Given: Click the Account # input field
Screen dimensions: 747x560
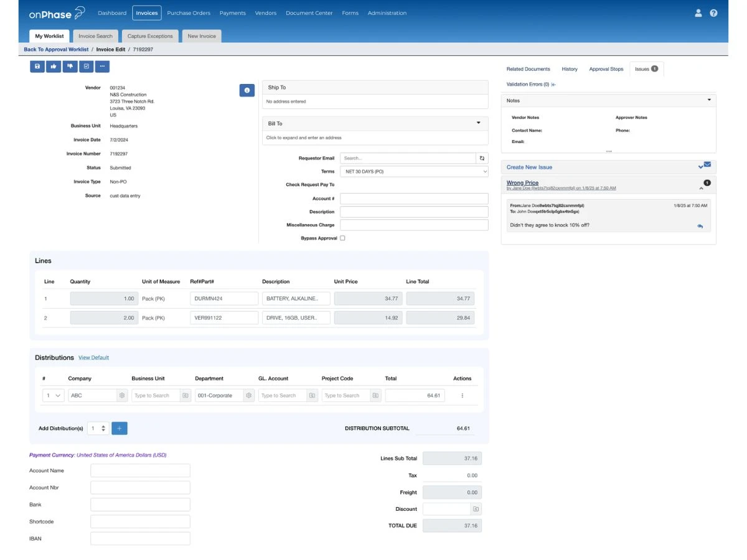Looking at the screenshot, I should point(414,198).
